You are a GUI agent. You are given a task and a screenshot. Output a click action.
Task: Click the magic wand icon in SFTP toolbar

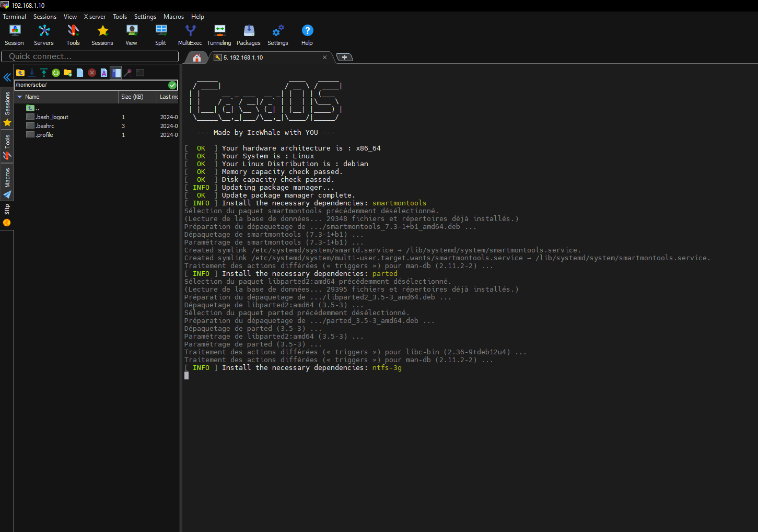coord(128,73)
